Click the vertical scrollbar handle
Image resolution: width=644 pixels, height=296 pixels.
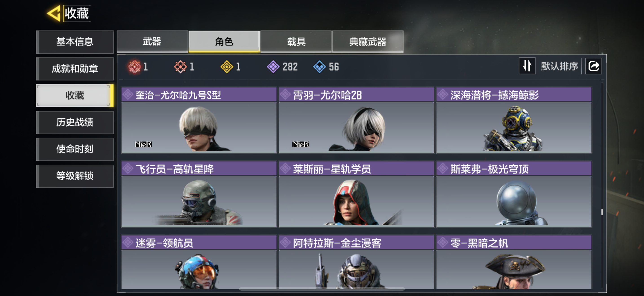coord(602,212)
